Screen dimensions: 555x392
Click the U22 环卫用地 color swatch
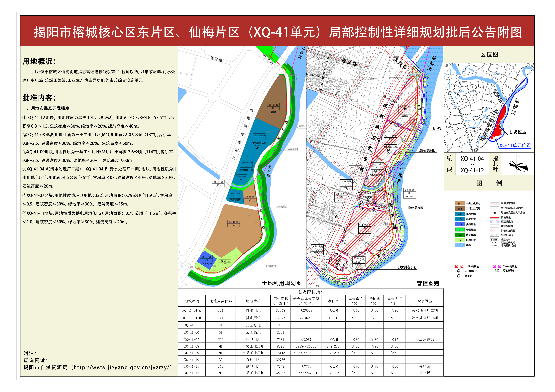pos(460,219)
